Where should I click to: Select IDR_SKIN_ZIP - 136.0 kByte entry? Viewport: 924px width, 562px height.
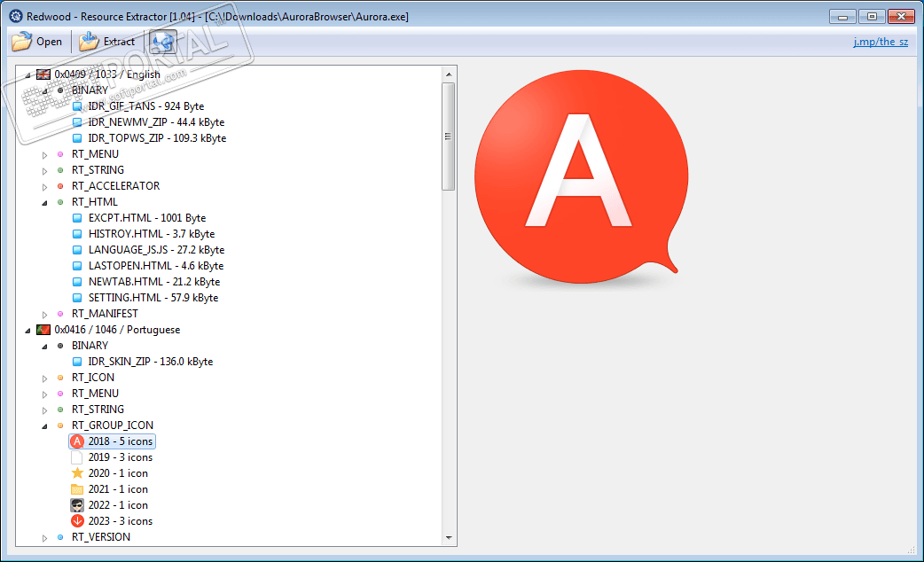pos(151,362)
